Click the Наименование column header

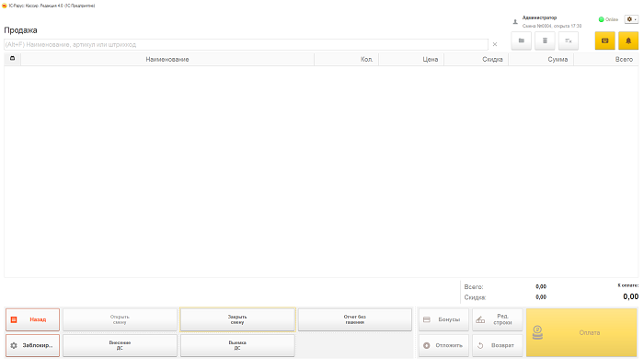pos(167,59)
